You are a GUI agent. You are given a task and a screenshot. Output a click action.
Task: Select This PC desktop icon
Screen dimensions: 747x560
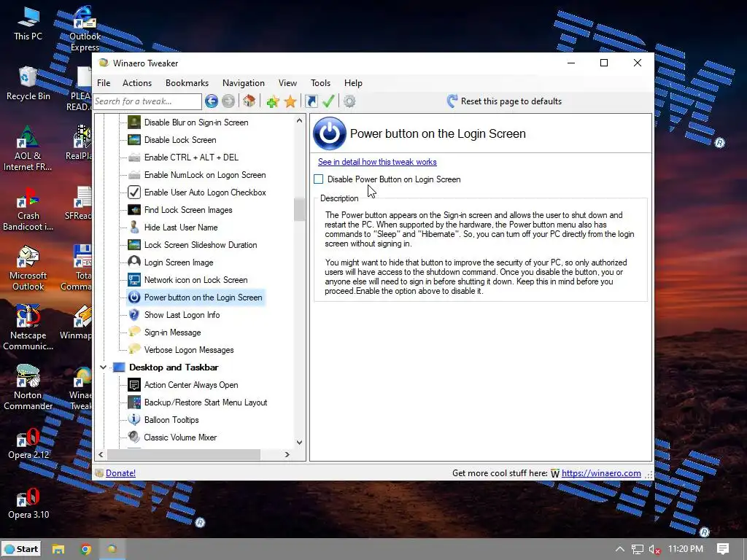[x=28, y=23]
